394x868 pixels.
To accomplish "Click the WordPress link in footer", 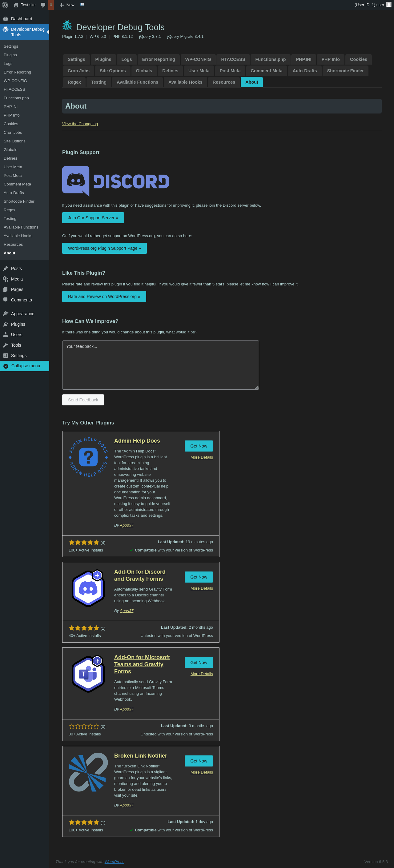I will (115, 862).
